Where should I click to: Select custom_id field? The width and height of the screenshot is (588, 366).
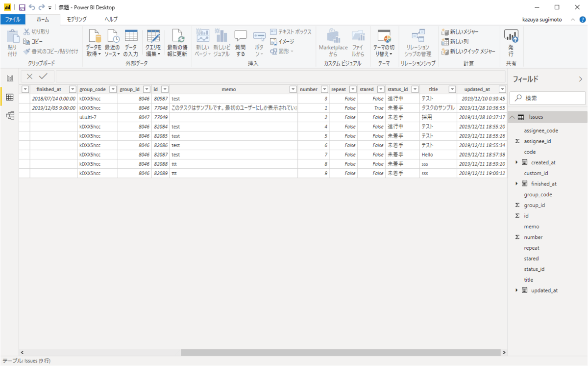pyautogui.click(x=536, y=173)
